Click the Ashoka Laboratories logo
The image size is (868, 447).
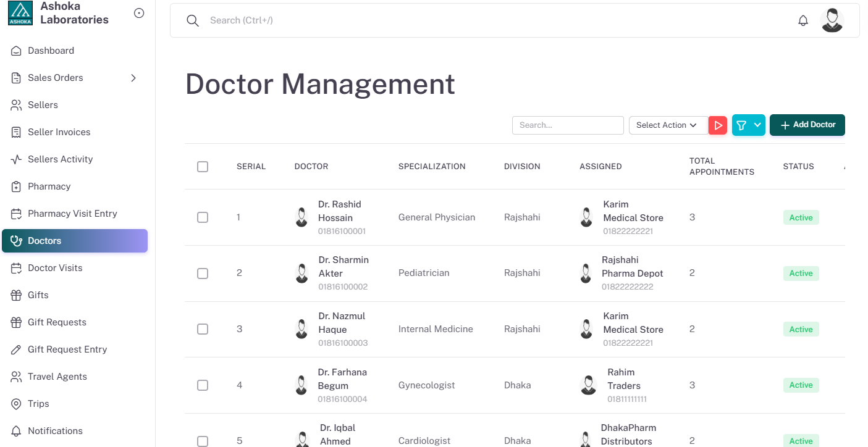[20, 13]
